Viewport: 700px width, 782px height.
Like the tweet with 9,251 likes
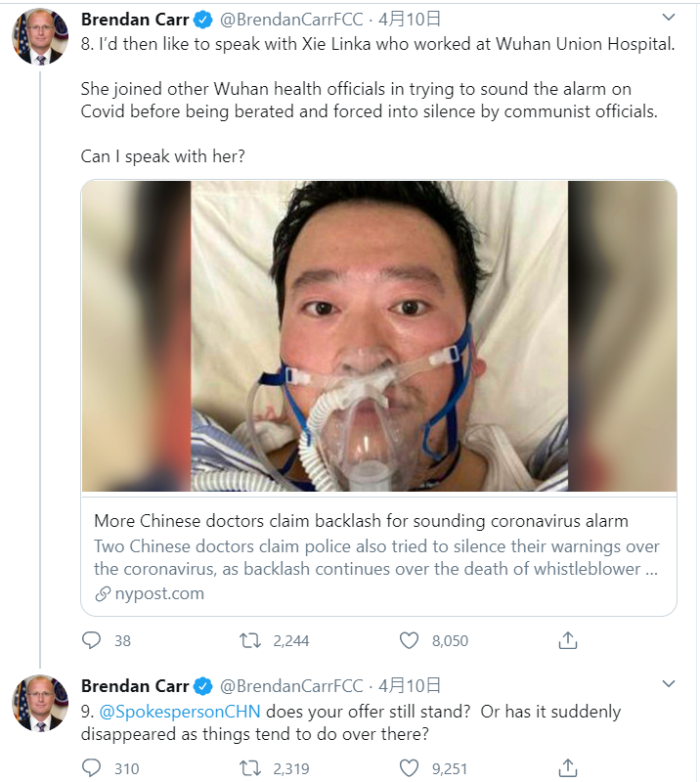(x=410, y=768)
